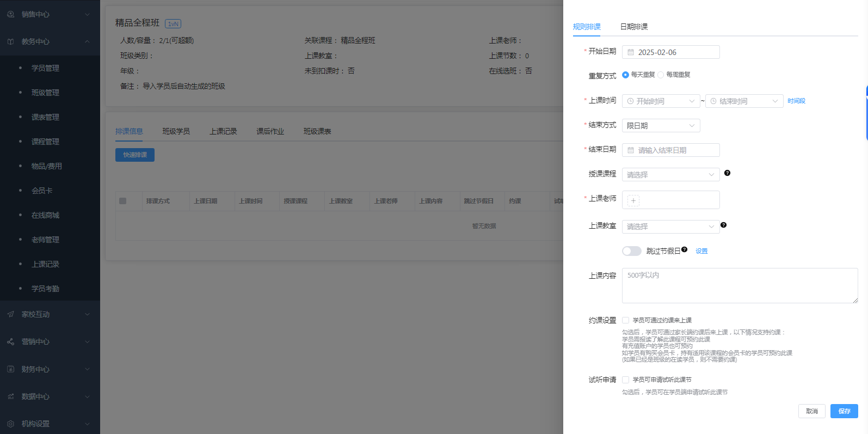Check 学员可通过约课来上课 checkbox
868x434 pixels.
point(626,320)
